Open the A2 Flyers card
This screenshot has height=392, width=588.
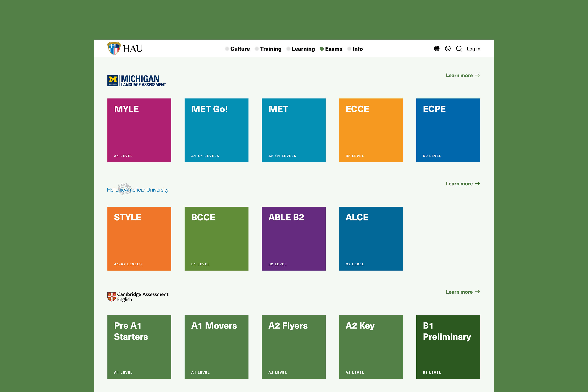point(293,347)
